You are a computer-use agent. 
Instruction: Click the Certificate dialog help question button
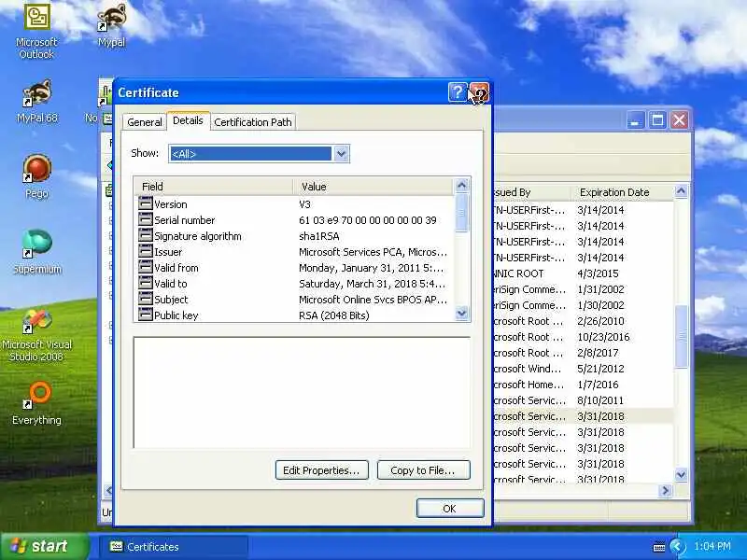point(458,91)
